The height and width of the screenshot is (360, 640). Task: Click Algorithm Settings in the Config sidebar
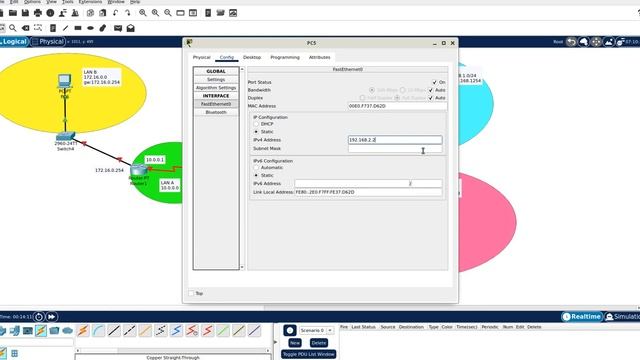click(216, 88)
